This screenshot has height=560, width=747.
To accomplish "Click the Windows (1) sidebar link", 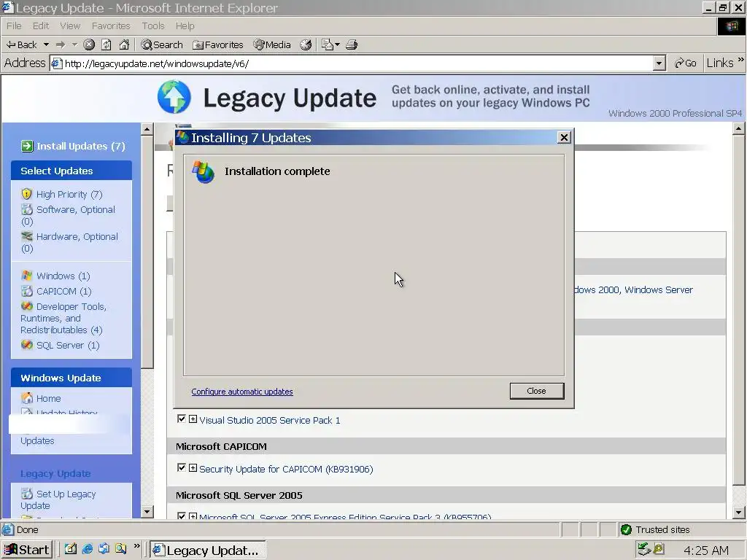I will tap(63, 276).
